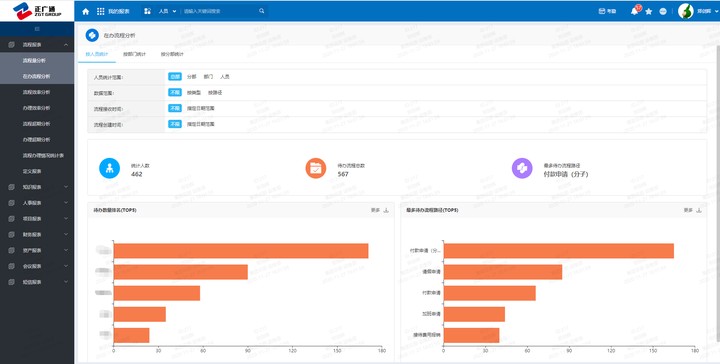
Task: Open the 我的报表 grid icon
Action: point(101,11)
